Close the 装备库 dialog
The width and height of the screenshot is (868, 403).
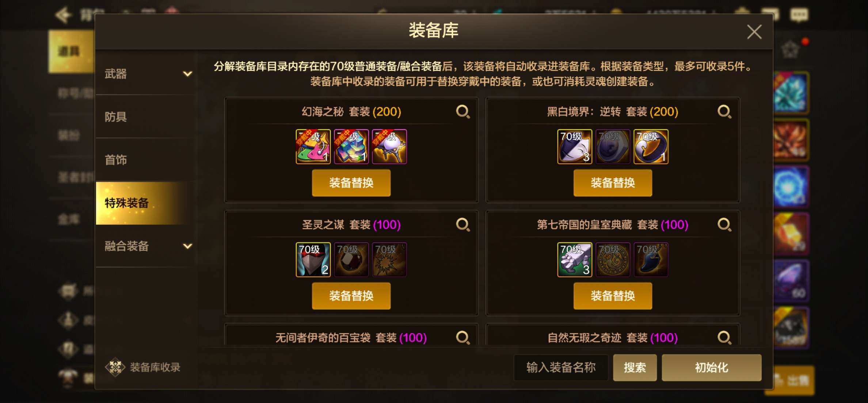[754, 32]
